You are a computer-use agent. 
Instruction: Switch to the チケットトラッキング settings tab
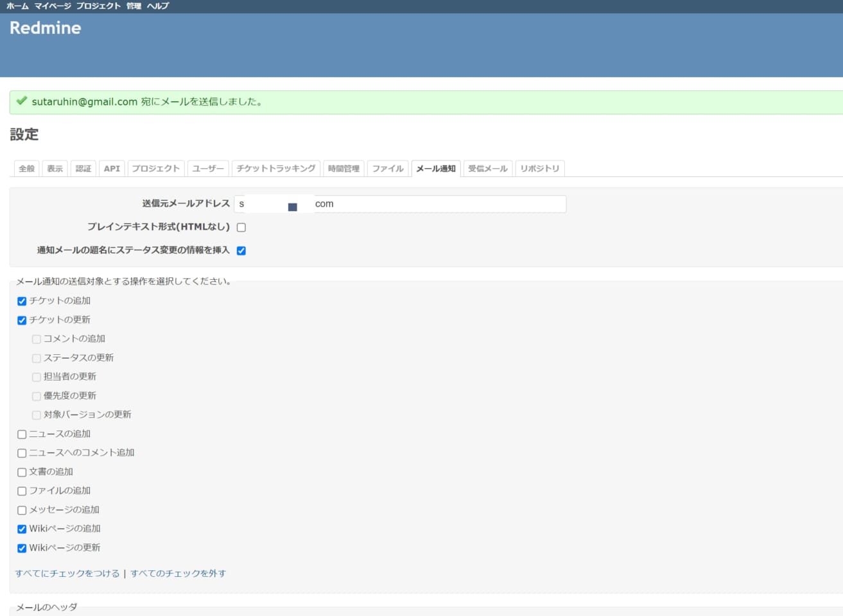(276, 169)
